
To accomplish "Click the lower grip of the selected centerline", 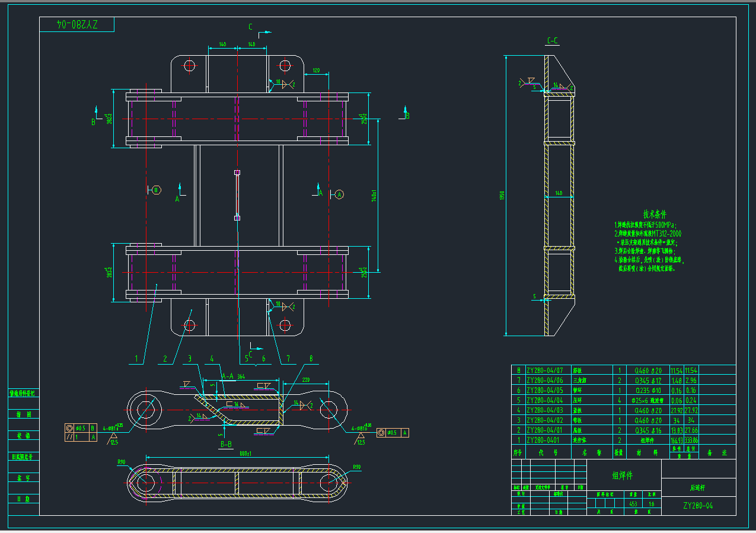I will click(x=237, y=218).
